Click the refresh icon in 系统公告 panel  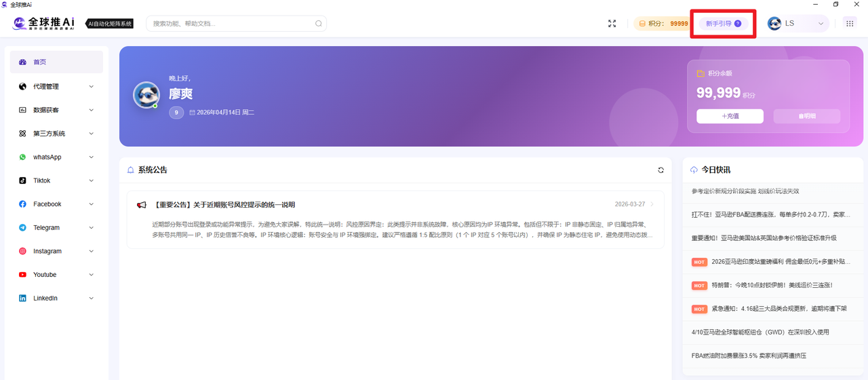pyautogui.click(x=660, y=170)
